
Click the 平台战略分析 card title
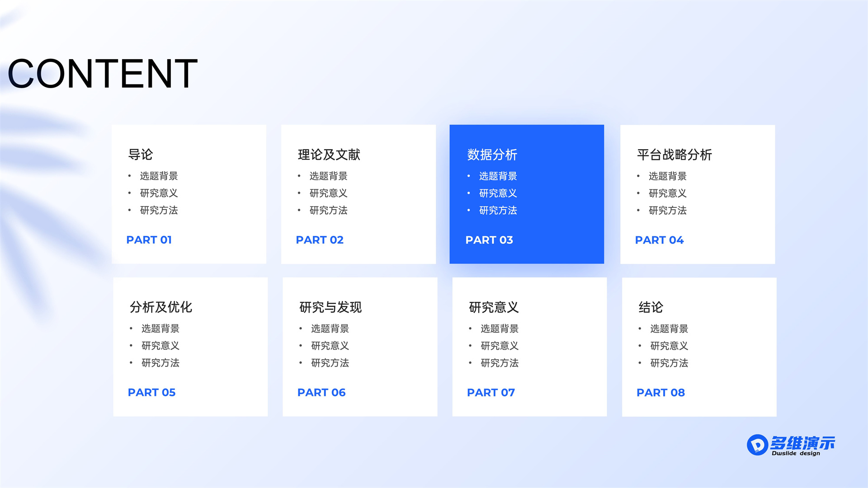coord(674,155)
